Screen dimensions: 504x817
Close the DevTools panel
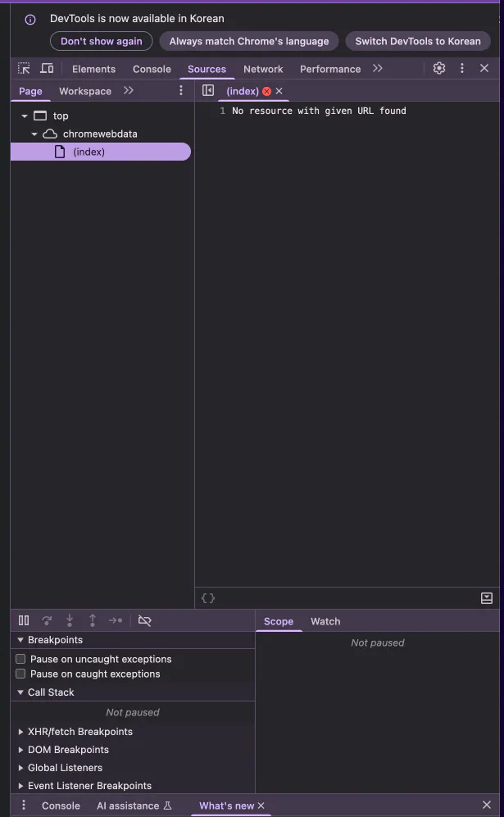[484, 68]
